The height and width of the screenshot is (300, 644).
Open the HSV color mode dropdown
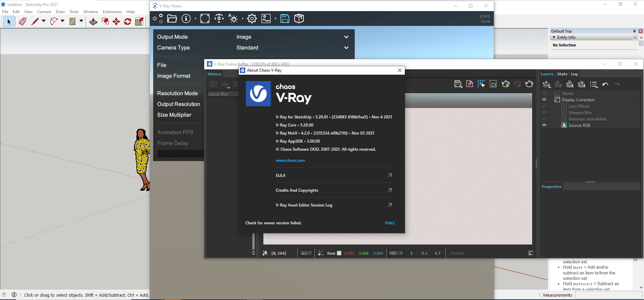tap(396, 253)
